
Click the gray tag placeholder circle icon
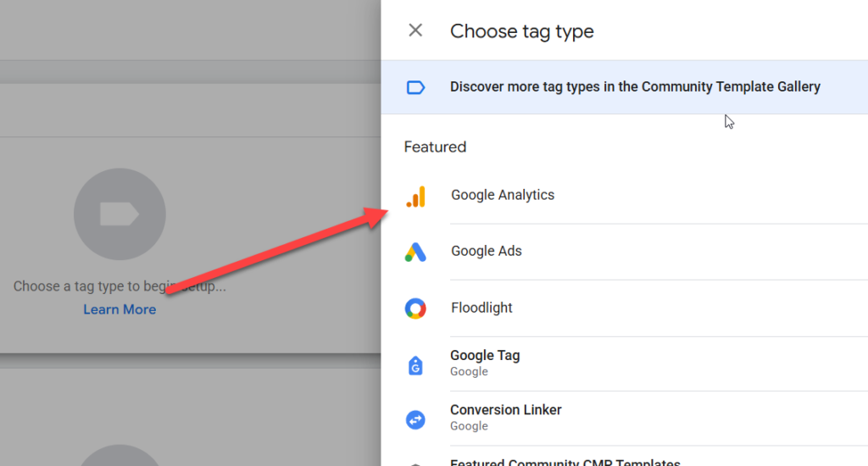[x=120, y=214]
